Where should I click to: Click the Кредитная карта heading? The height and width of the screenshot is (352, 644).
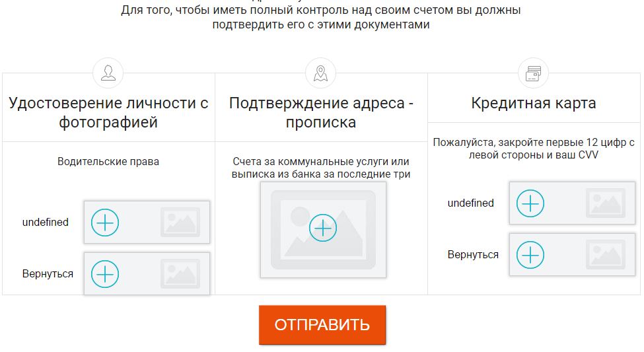click(534, 103)
